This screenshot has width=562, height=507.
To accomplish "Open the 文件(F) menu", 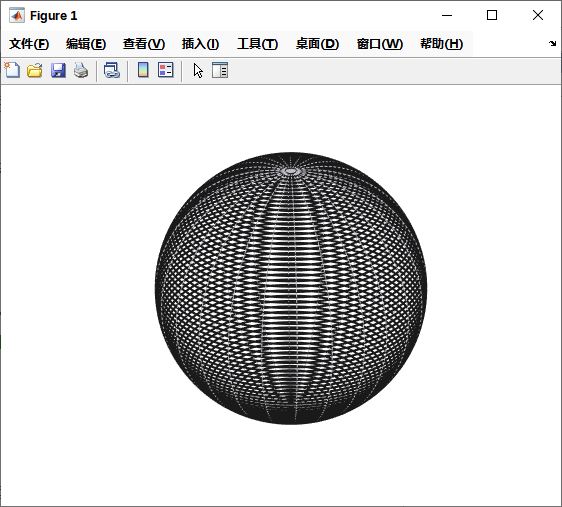I will click(29, 44).
